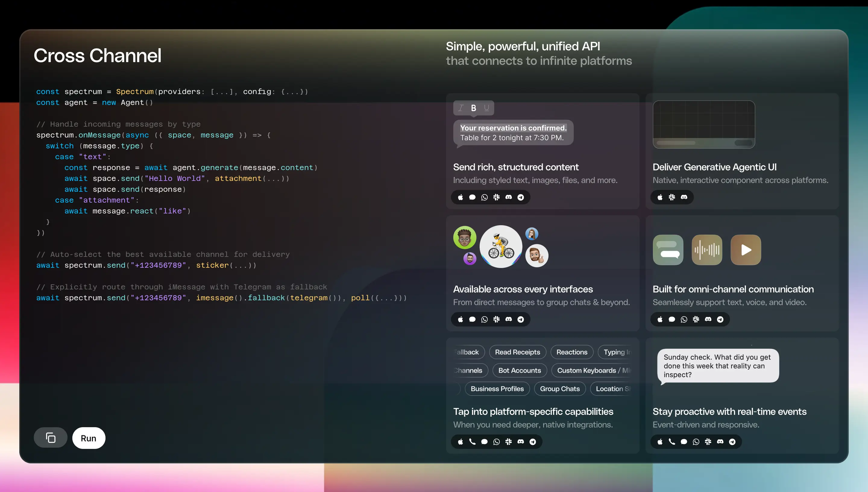Click Telegram icon under Available across every interfaces
Image resolution: width=868 pixels, height=492 pixels.
tap(521, 319)
